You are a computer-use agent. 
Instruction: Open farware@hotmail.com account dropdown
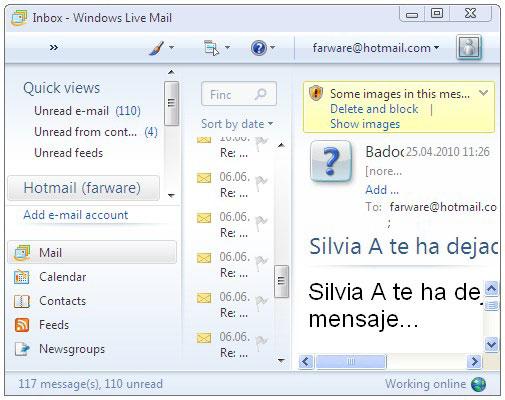[376, 48]
